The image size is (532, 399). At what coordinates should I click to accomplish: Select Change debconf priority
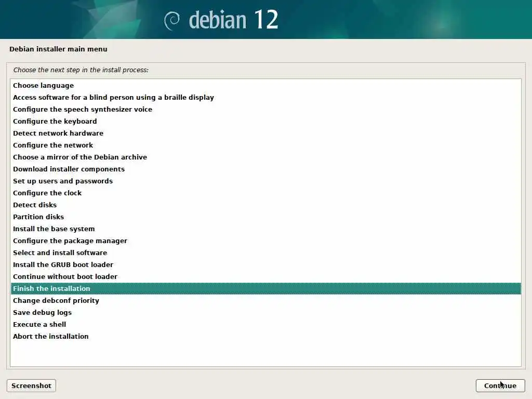[265, 301]
